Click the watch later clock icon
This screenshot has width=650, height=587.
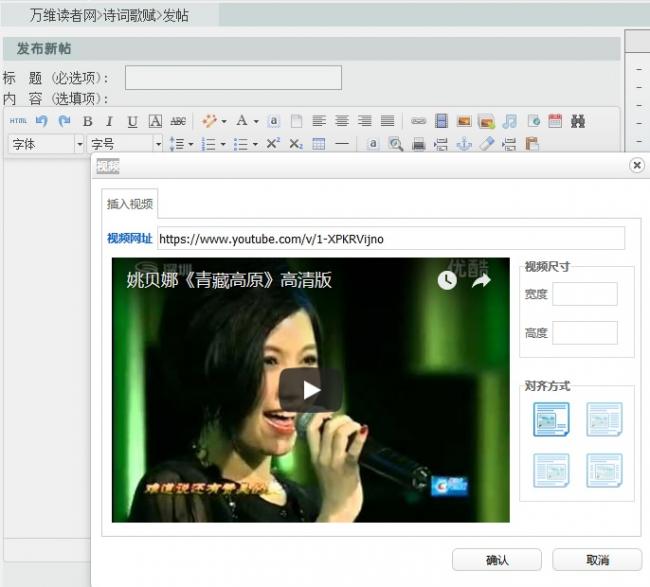pos(447,281)
